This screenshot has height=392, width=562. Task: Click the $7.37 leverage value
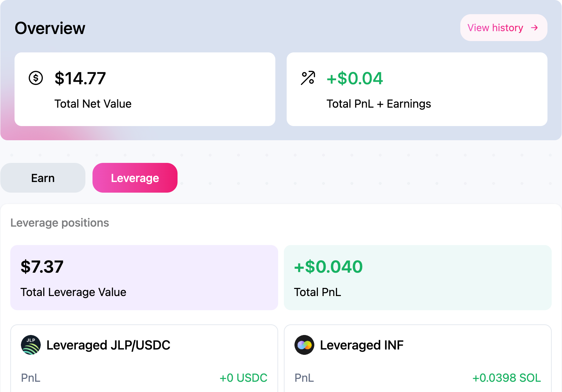tap(42, 267)
